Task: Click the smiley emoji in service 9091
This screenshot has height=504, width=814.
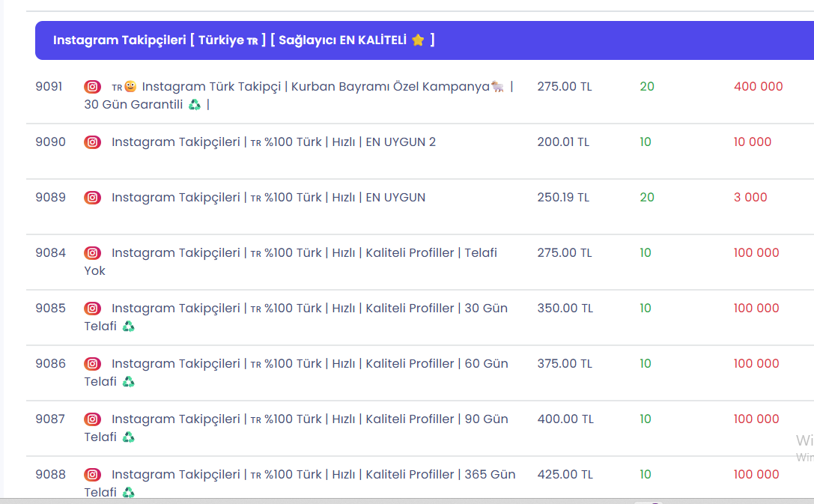Action: coord(130,86)
